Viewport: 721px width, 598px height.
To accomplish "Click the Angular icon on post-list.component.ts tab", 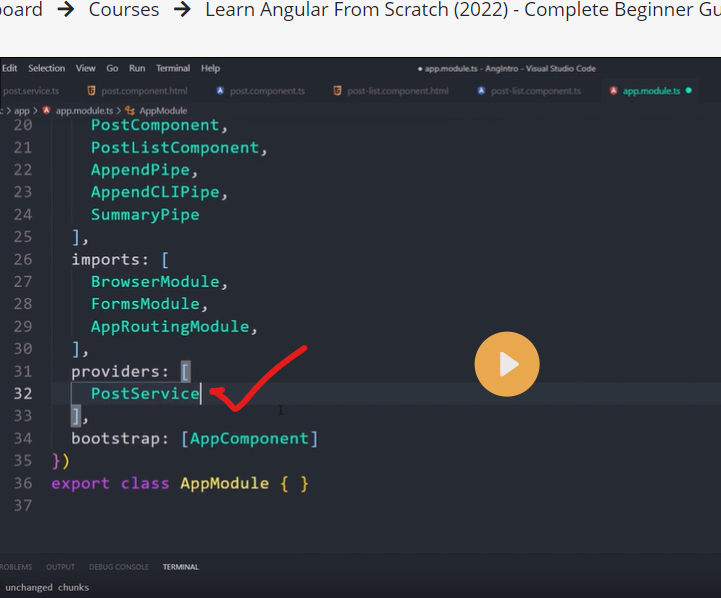I will [481, 91].
